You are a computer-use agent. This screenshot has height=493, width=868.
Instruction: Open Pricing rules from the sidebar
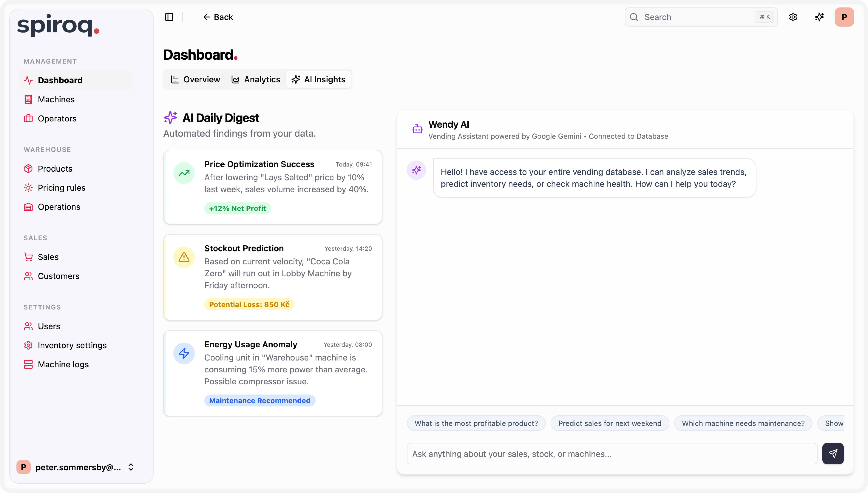click(62, 188)
